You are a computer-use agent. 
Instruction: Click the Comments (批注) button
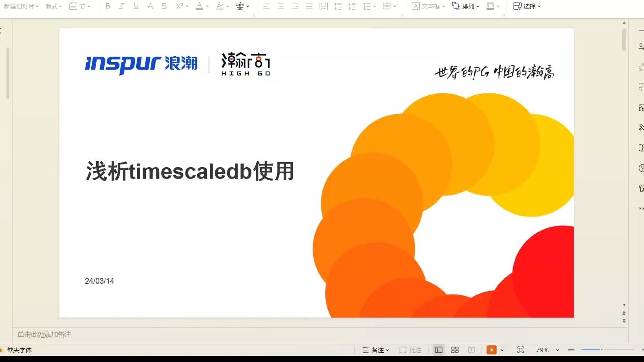point(410,350)
